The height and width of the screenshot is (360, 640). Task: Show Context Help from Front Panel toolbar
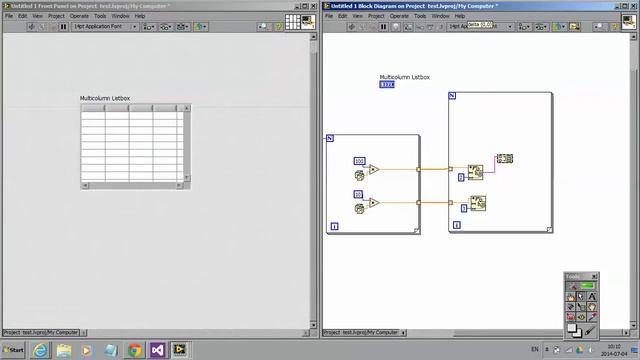[278, 27]
